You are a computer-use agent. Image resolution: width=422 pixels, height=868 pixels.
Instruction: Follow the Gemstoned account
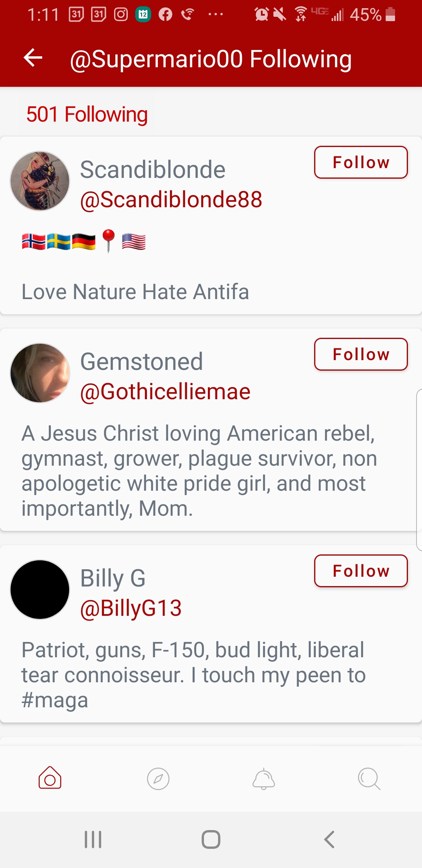(x=361, y=354)
